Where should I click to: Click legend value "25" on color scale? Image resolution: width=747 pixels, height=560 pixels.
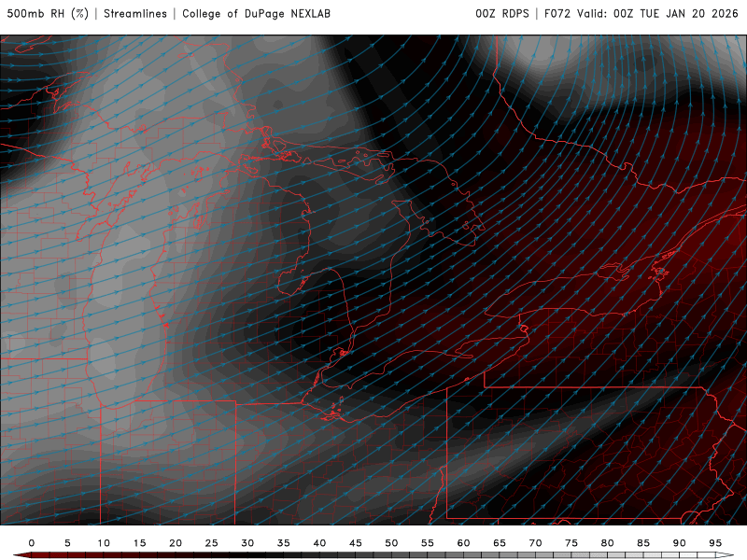click(x=212, y=543)
